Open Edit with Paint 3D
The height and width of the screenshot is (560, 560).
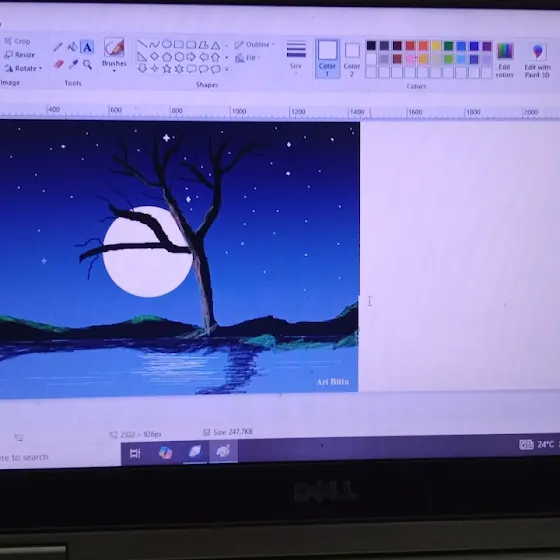coord(537,60)
